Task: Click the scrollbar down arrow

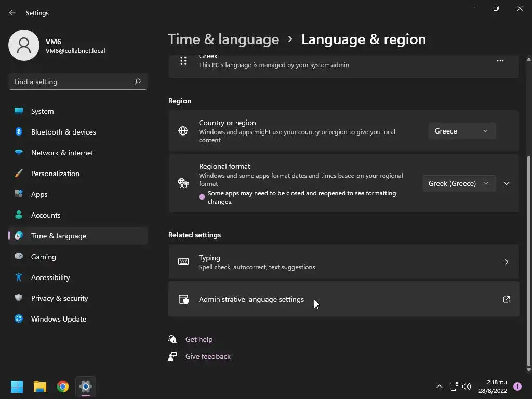Action: [x=528, y=370]
